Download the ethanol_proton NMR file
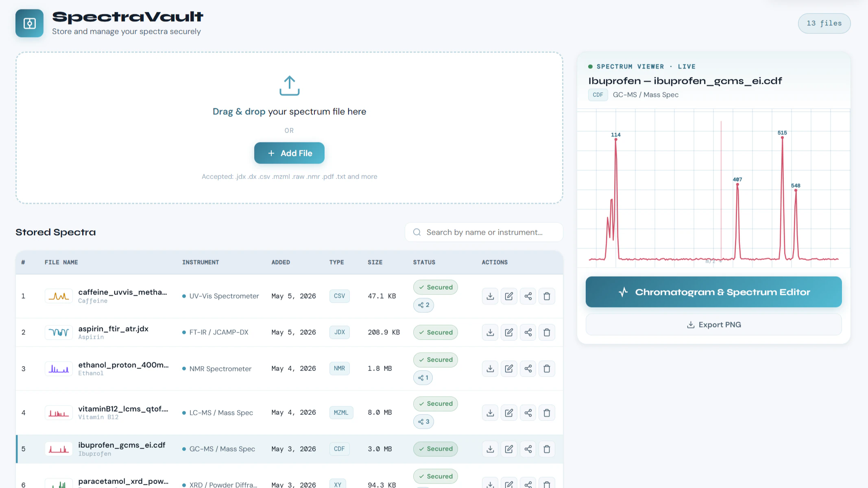 tap(490, 368)
